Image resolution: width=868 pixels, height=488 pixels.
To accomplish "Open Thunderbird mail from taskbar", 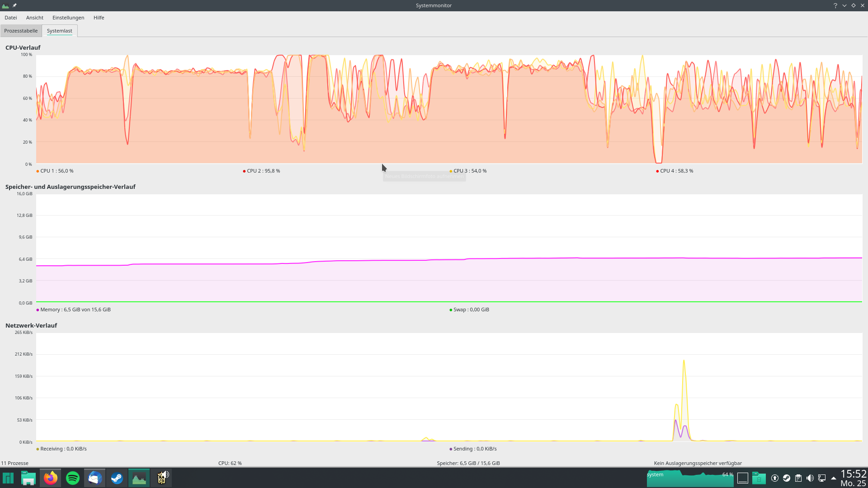I will coord(95,478).
